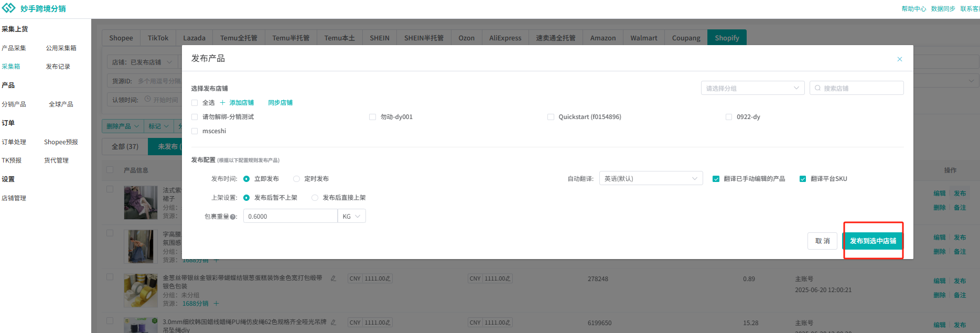This screenshot has height=333, width=980.
Task: Tick the 全选 checkbox
Action: (x=195, y=103)
